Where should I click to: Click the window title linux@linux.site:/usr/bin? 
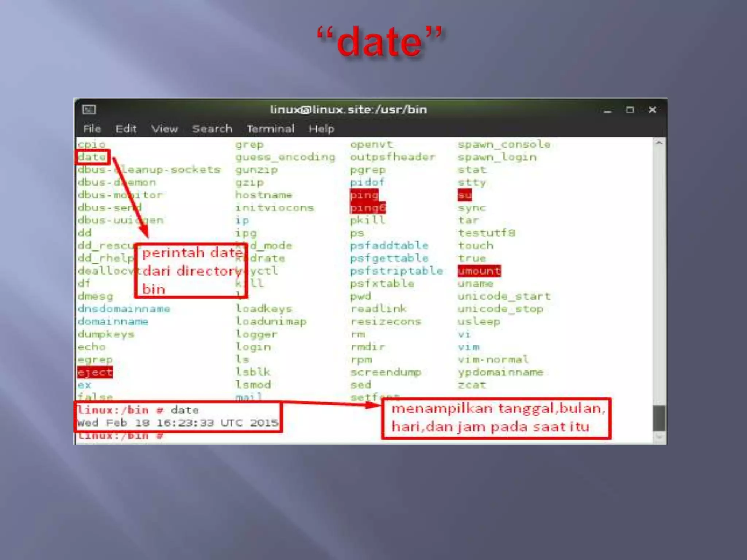348,110
